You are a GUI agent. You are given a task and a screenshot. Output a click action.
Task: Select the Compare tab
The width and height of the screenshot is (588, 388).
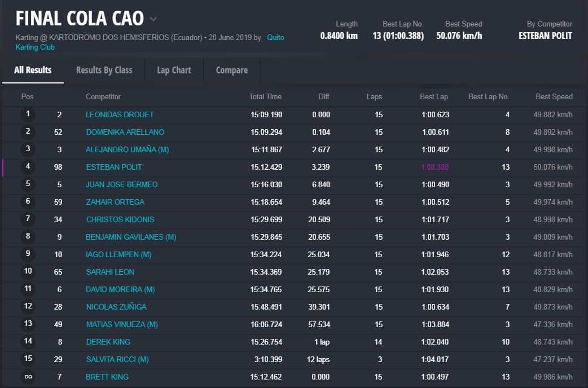click(231, 70)
